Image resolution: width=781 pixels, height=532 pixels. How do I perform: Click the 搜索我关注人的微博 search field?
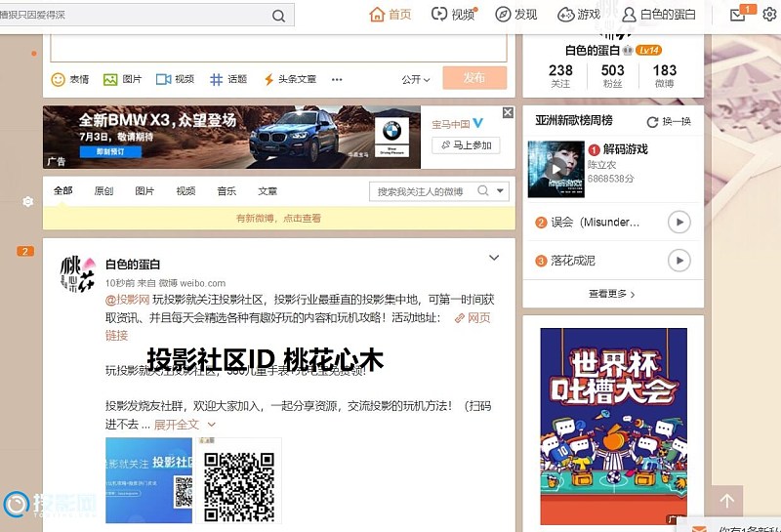(x=423, y=191)
